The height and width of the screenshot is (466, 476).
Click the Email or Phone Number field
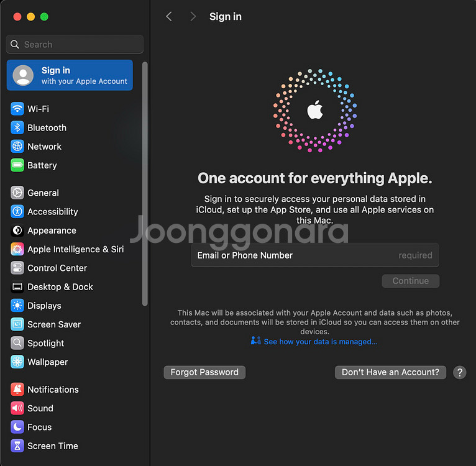pyautogui.click(x=315, y=255)
